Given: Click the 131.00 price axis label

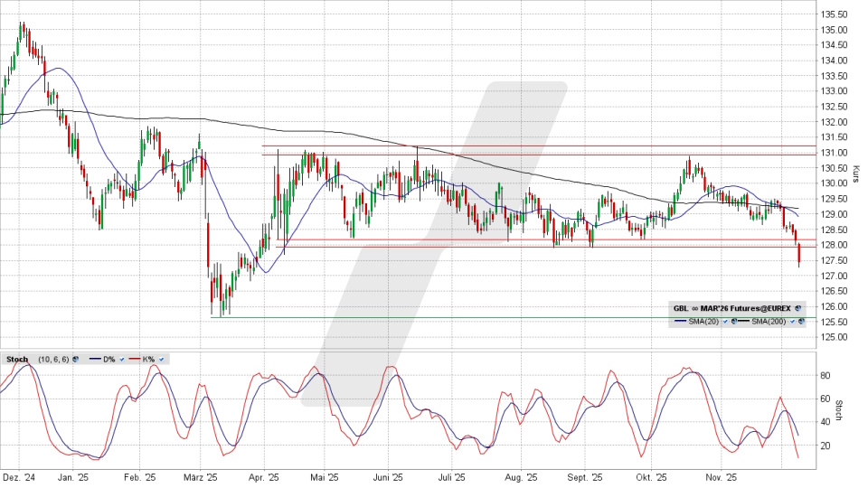Looking at the screenshot, I should pos(835,153).
